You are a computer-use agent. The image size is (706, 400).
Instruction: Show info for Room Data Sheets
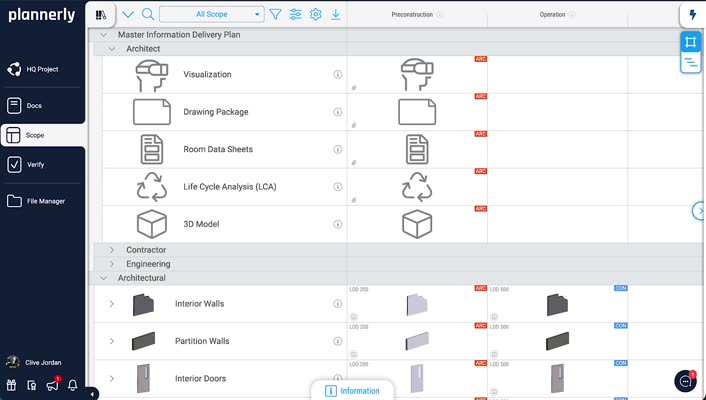(338, 149)
